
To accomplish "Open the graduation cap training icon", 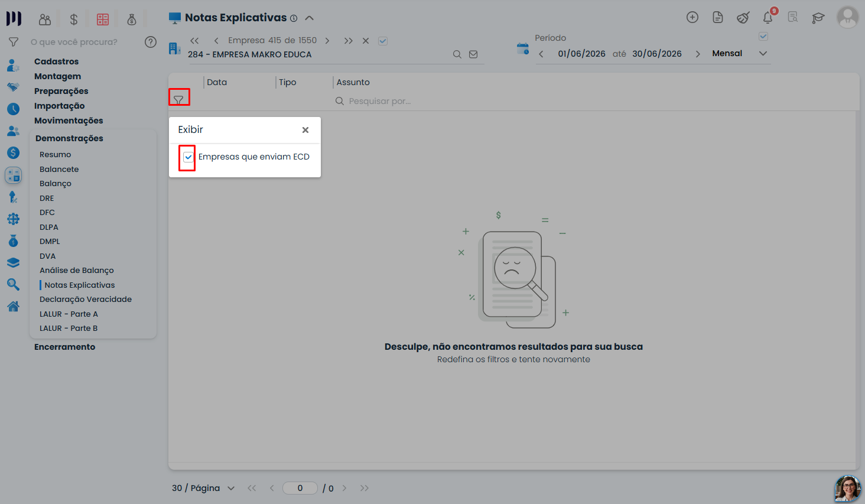I will coord(818,18).
